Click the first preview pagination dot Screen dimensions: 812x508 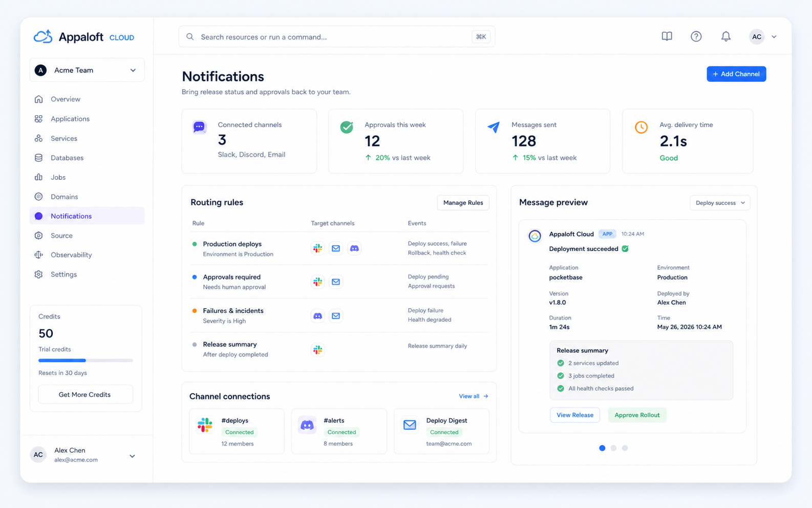(602, 448)
